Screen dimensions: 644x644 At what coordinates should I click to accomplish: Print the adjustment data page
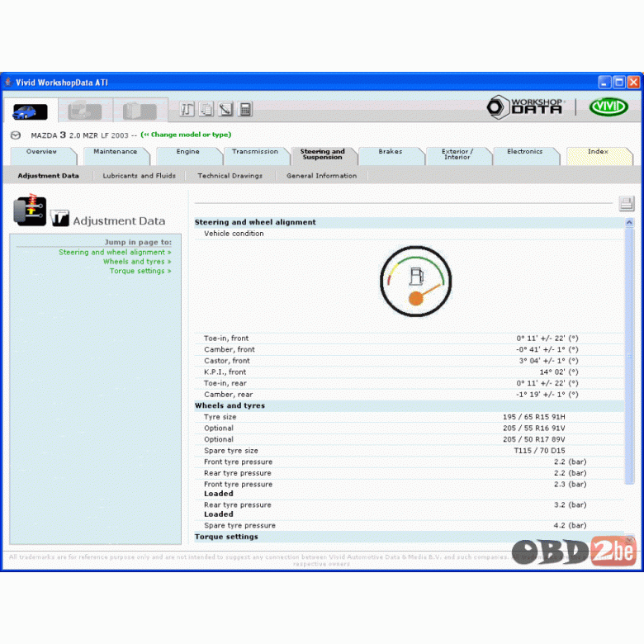[627, 204]
